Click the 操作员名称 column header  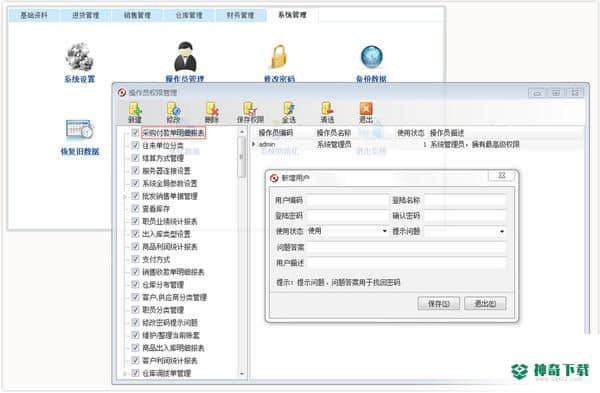pyautogui.click(x=334, y=133)
